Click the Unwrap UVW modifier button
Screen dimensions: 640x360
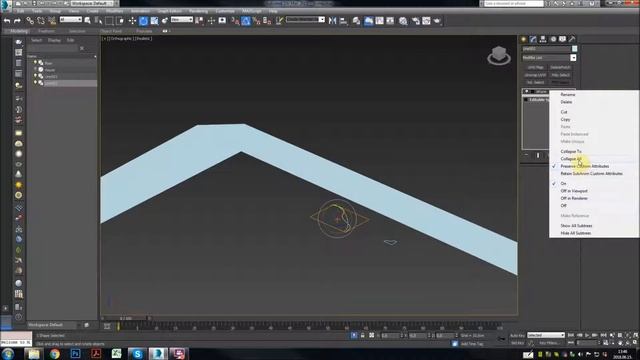(536, 75)
